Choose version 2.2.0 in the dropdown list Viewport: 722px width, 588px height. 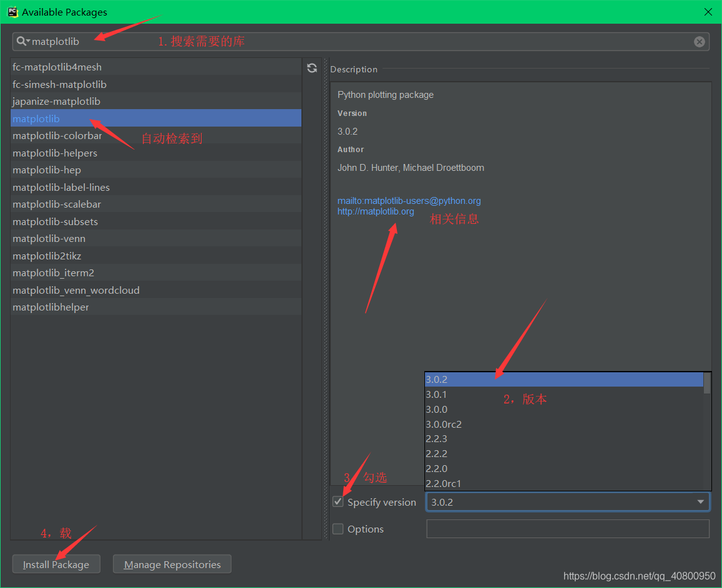[564, 469]
